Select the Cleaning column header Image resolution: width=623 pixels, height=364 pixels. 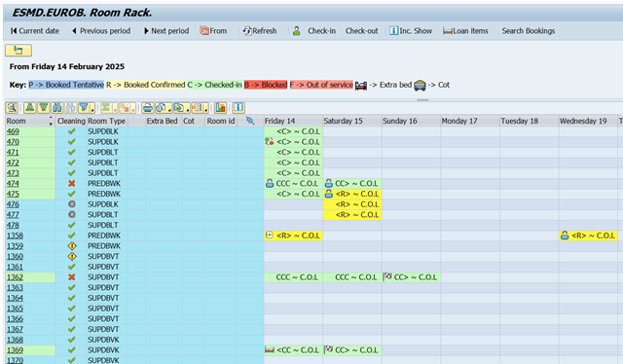pos(71,121)
